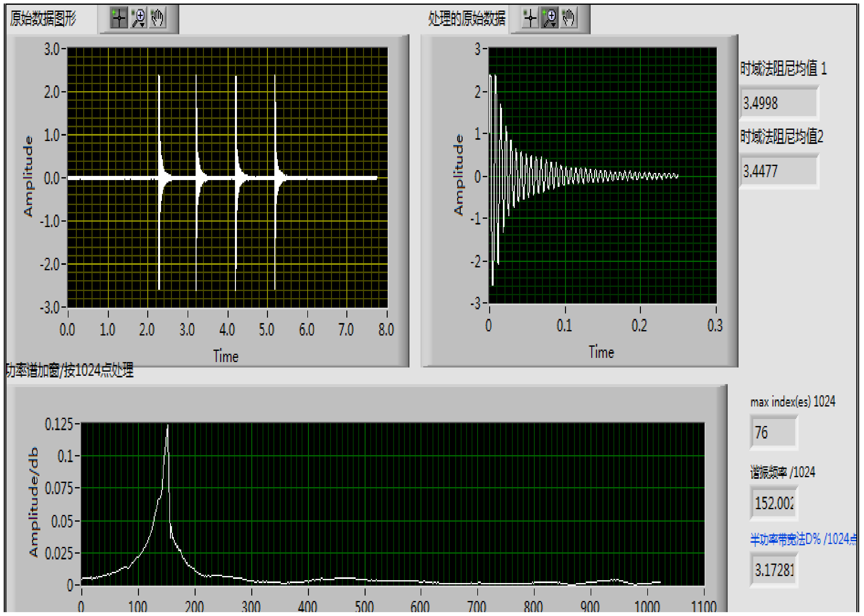Select cursor tool in 原始数据图形 palette

[118, 18]
